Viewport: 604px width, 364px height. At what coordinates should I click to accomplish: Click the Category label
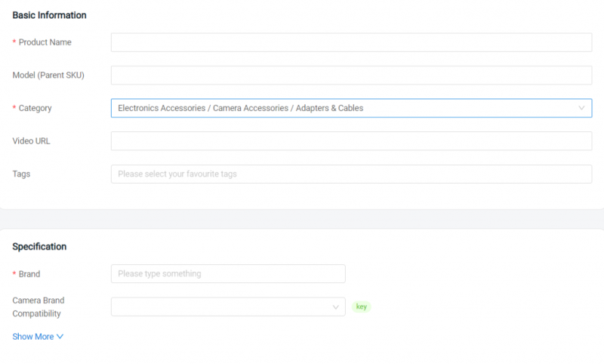(35, 108)
